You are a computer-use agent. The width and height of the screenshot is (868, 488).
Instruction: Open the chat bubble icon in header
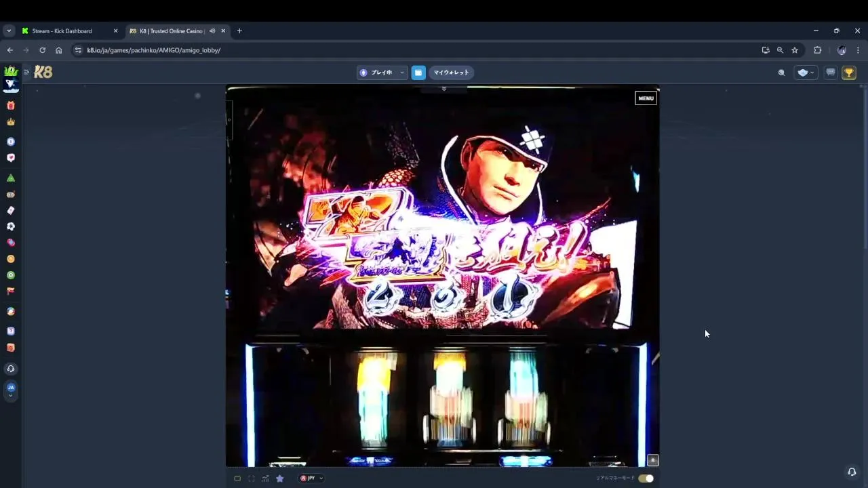pos(831,73)
